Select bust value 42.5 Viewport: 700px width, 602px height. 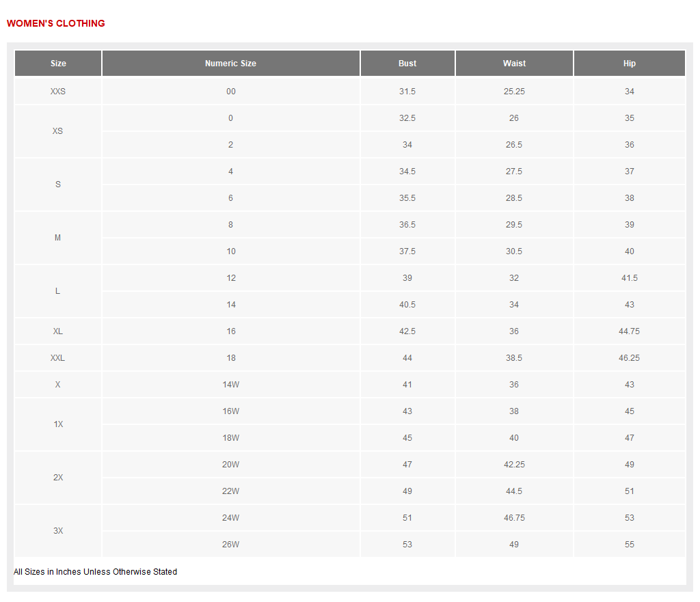pyautogui.click(x=407, y=331)
